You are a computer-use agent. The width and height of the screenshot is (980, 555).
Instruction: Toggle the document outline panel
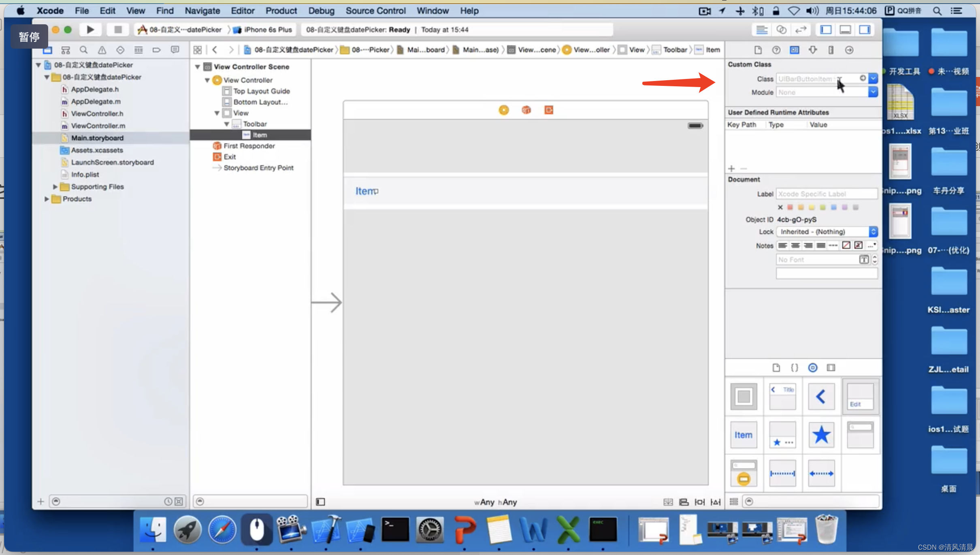pos(320,502)
